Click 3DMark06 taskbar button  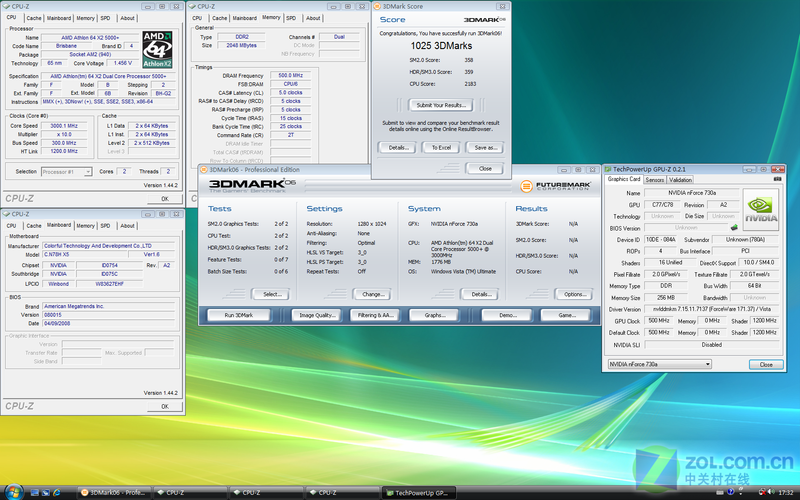pyautogui.click(x=113, y=493)
